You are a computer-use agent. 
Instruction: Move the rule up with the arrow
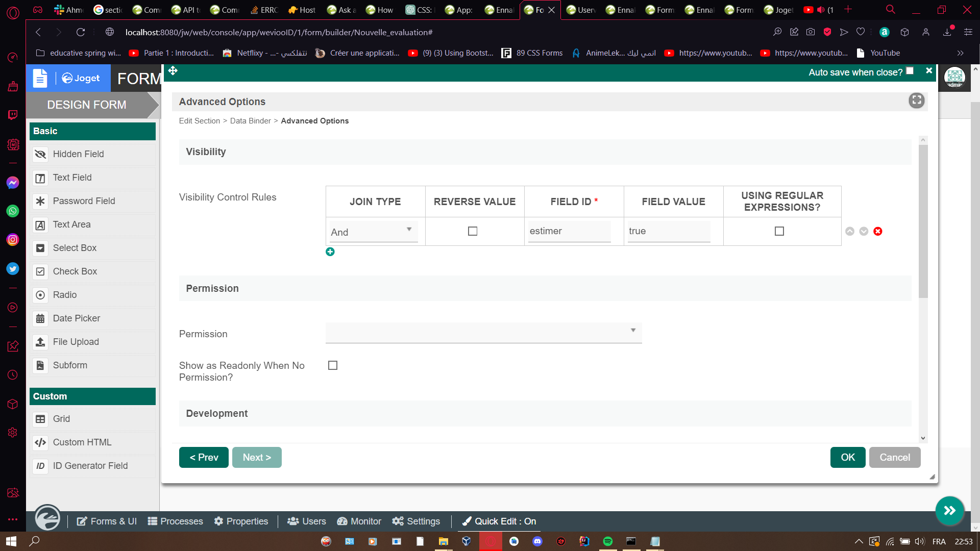(850, 232)
